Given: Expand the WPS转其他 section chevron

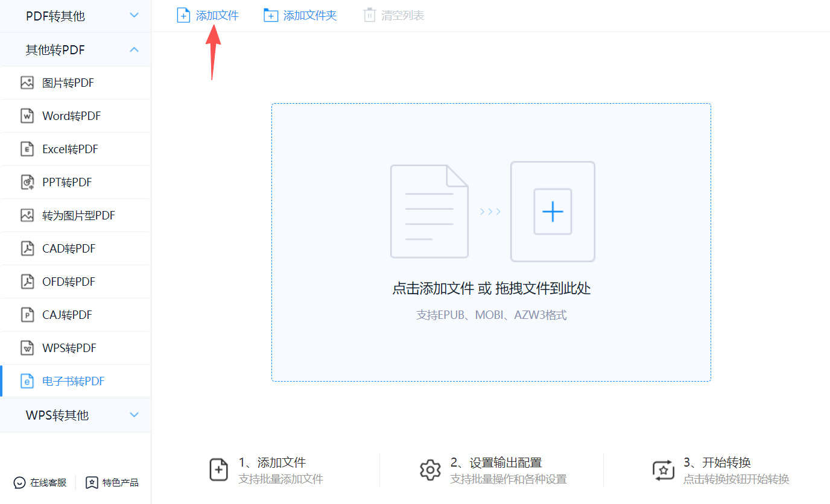Looking at the screenshot, I should click(x=135, y=415).
